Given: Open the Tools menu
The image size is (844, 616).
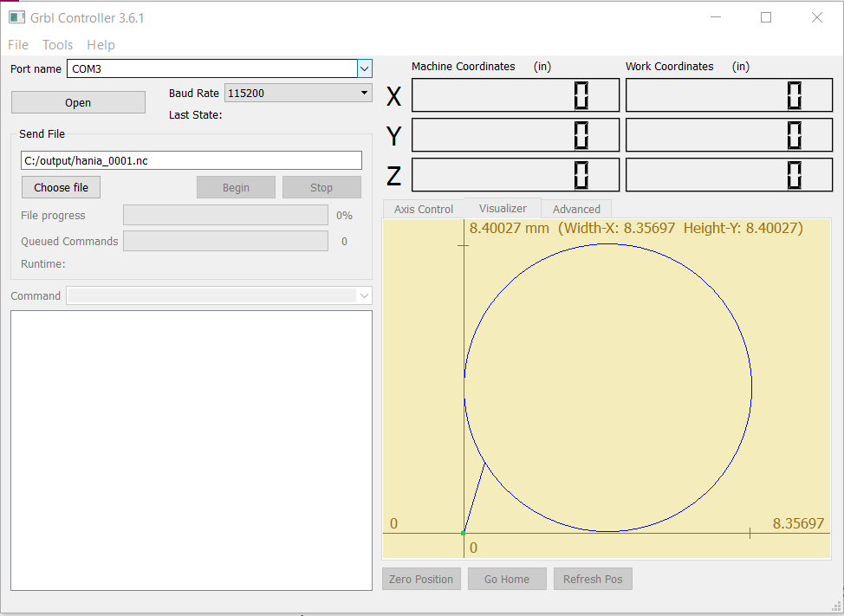Looking at the screenshot, I should pyautogui.click(x=58, y=45).
